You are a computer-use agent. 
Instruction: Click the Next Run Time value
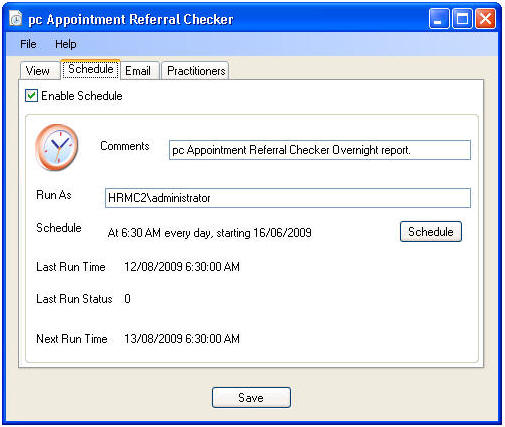click(182, 339)
